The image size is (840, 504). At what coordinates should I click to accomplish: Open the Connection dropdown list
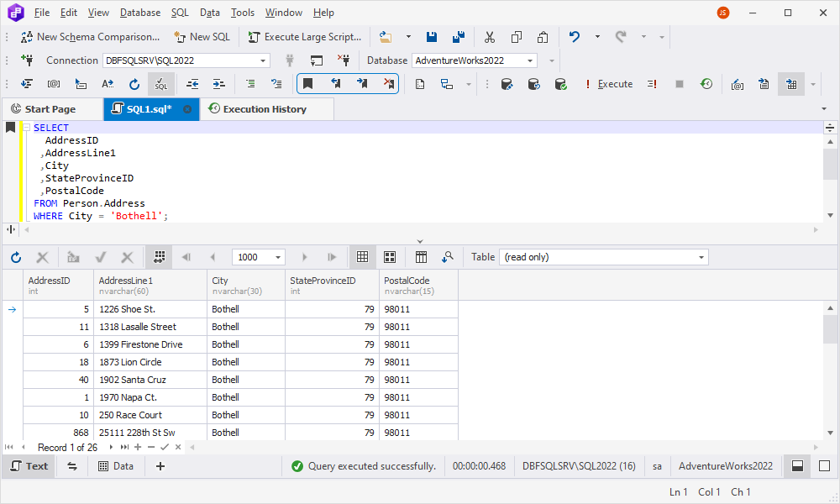pyautogui.click(x=263, y=60)
